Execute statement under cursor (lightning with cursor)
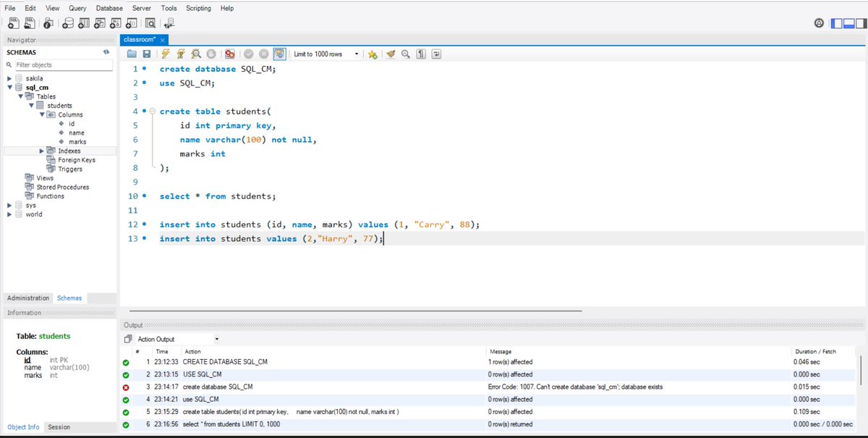The width and height of the screenshot is (868, 438). pyautogui.click(x=180, y=54)
